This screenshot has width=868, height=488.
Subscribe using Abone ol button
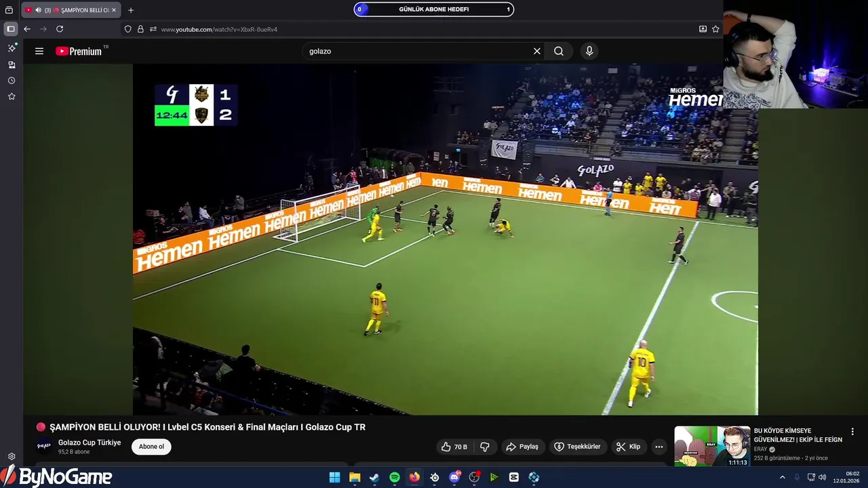click(151, 447)
